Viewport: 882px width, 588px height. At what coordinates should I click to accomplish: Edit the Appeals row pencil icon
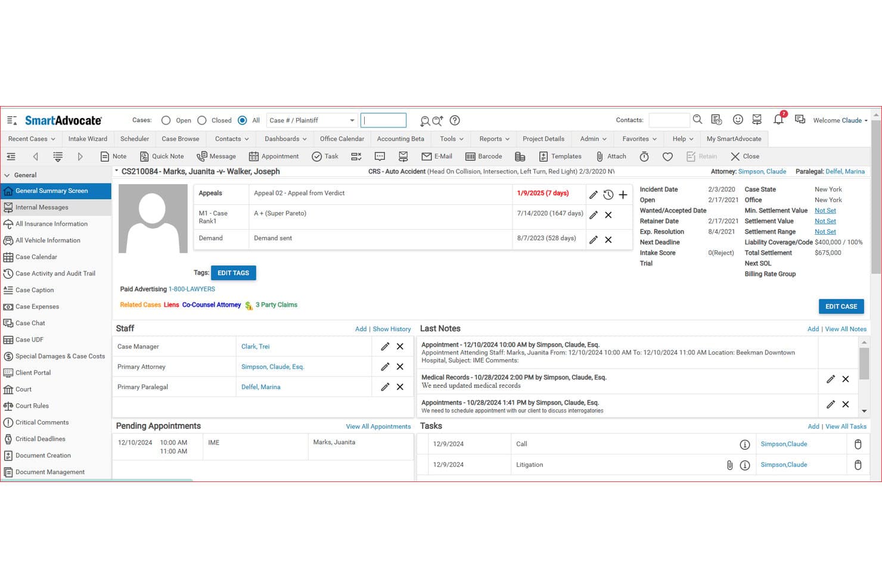(x=593, y=195)
